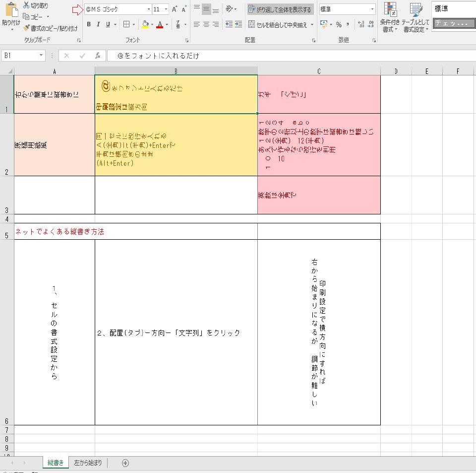
Task: Apply percent style format
Action: point(339,25)
